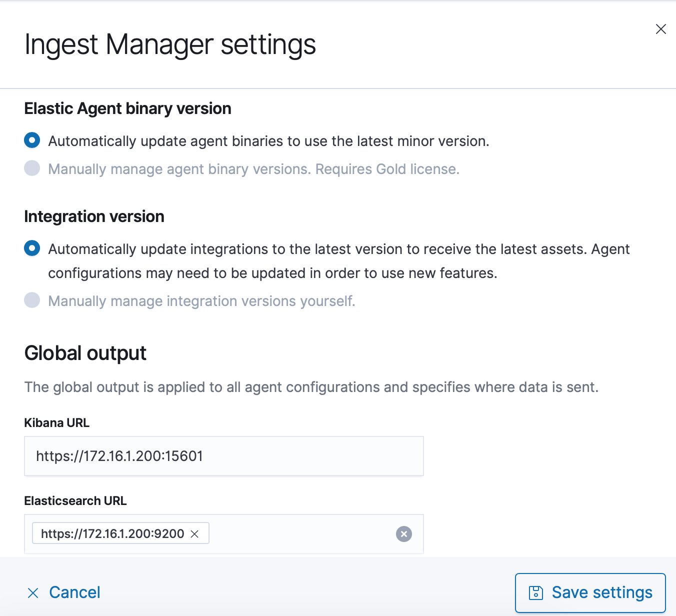Click the Integration version section heading
676x616 pixels.
[94, 216]
